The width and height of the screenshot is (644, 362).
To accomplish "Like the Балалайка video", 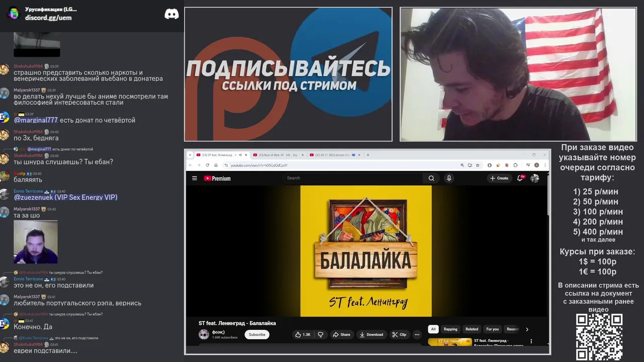I will (303, 335).
